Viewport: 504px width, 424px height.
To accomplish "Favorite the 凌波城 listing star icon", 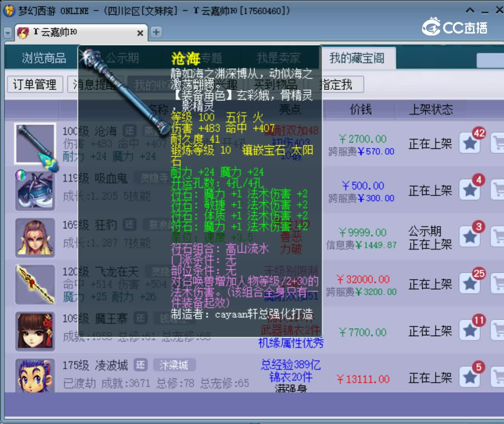I will tap(470, 378).
